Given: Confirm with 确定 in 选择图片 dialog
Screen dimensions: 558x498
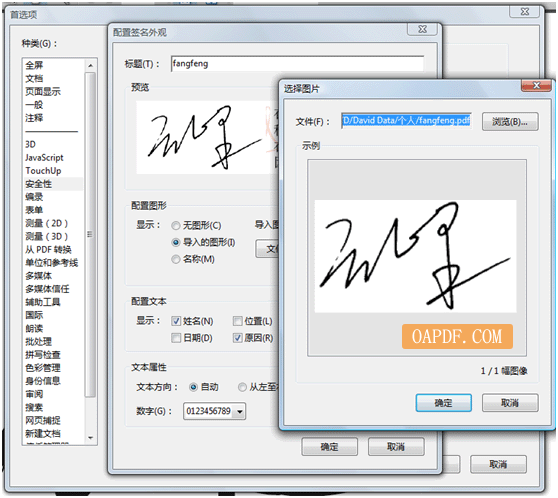Looking at the screenshot, I should (x=443, y=403).
